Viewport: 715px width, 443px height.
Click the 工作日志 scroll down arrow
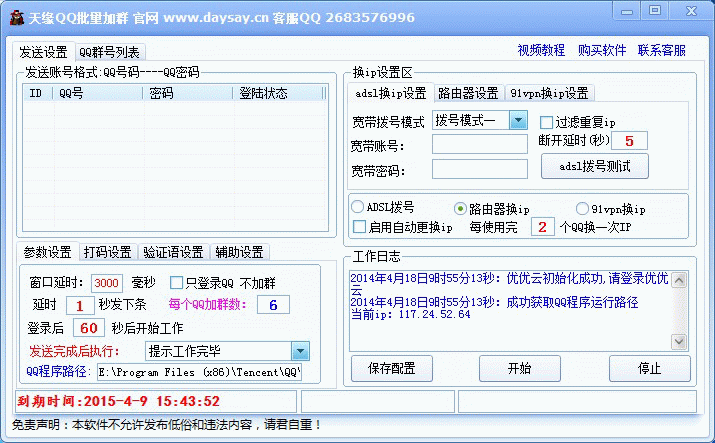[x=679, y=341]
